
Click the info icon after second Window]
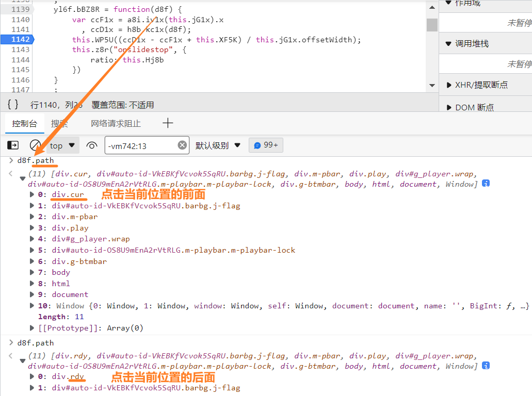click(486, 366)
